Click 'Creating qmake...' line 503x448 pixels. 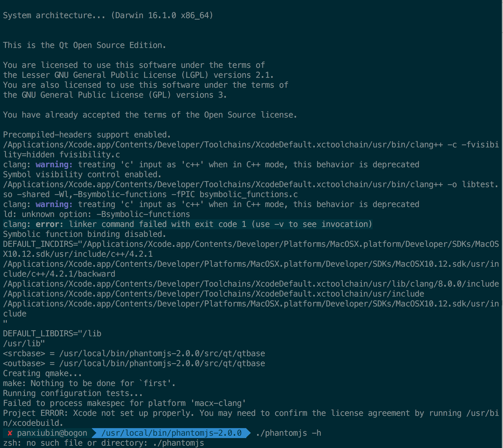click(x=42, y=373)
